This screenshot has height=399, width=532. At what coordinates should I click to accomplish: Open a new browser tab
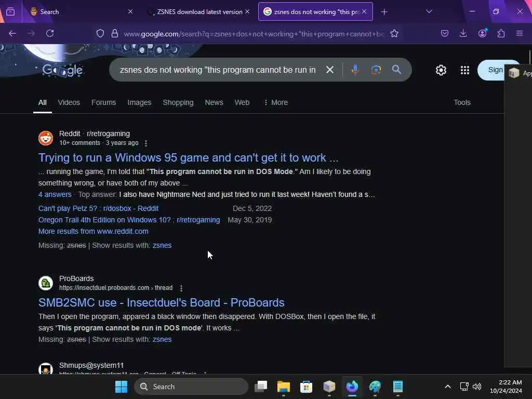tap(384, 12)
